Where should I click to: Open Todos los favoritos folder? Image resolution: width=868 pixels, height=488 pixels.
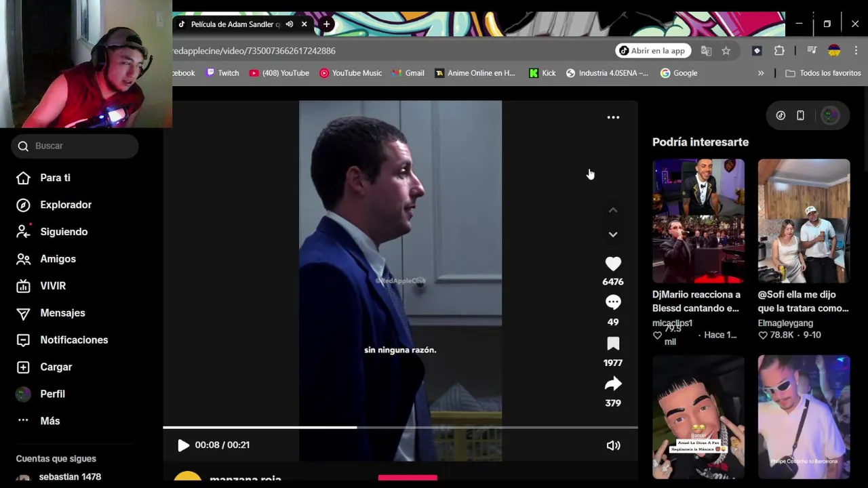823,73
